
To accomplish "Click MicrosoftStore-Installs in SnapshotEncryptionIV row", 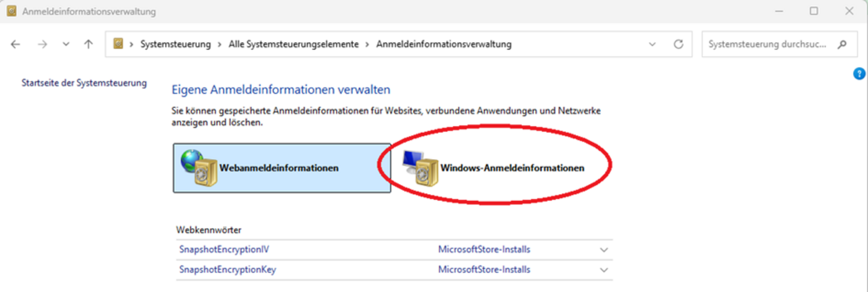I will (484, 249).
